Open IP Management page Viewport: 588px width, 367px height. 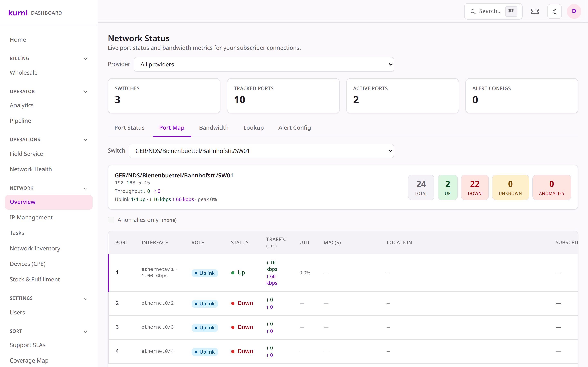[x=31, y=217]
